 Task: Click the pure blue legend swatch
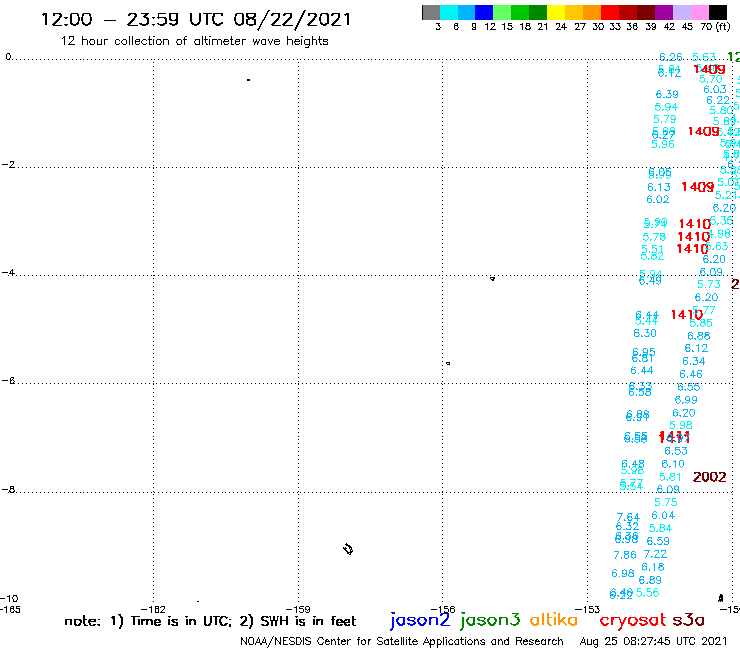484,12
